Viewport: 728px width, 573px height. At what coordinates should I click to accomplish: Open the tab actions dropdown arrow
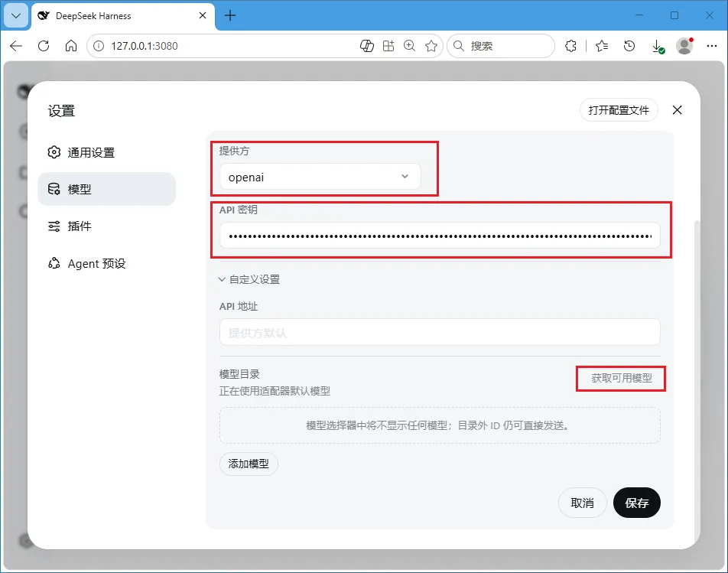[16, 15]
